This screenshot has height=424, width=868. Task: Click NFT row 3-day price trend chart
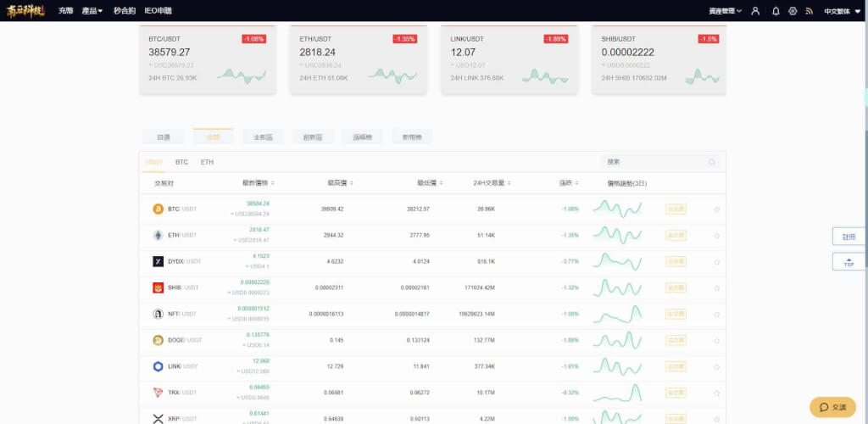coord(617,314)
